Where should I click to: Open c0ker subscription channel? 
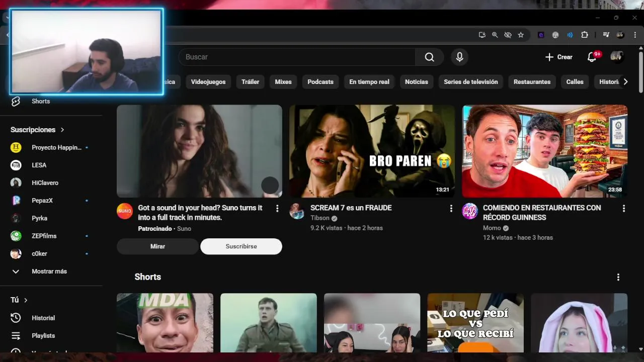coord(51,253)
